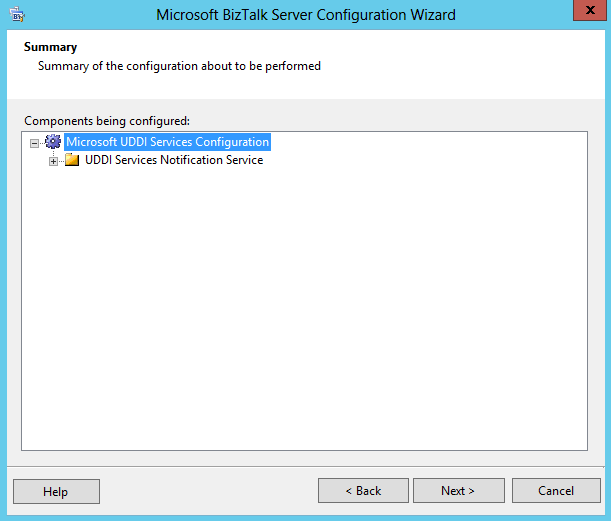The height and width of the screenshot is (521, 611).
Task: Click the BizTalk wizard icon in title bar
Action: pyautogui.click(x=17, y=15)
